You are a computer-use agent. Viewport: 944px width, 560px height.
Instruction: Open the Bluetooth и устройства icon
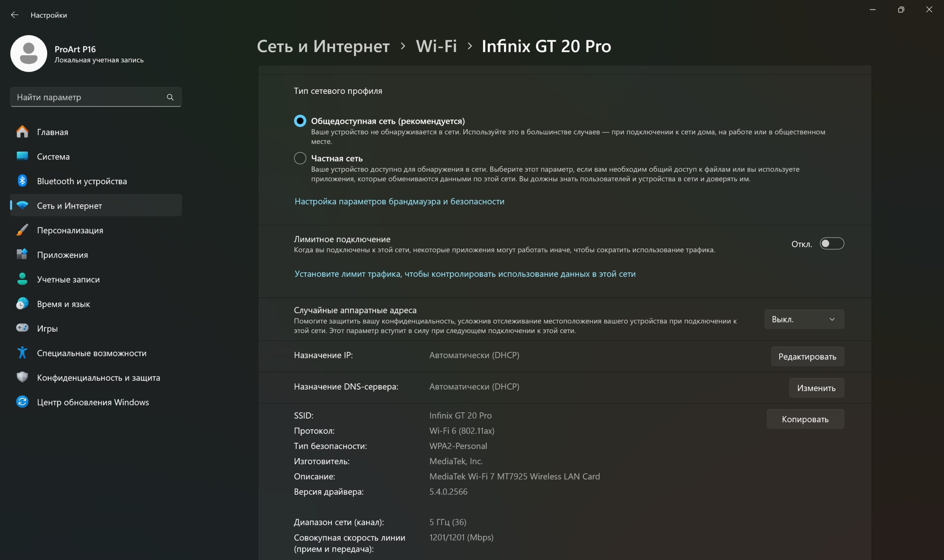[x=22, y=181]
